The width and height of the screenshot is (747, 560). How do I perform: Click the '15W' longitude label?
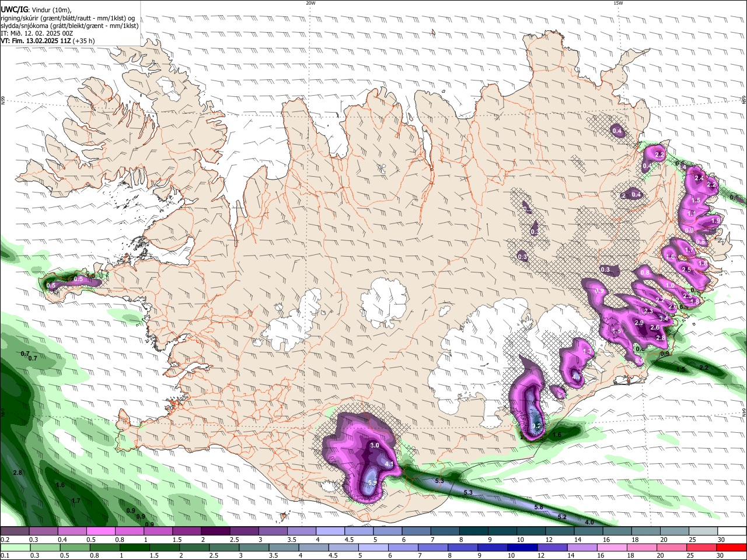point(618,3)
